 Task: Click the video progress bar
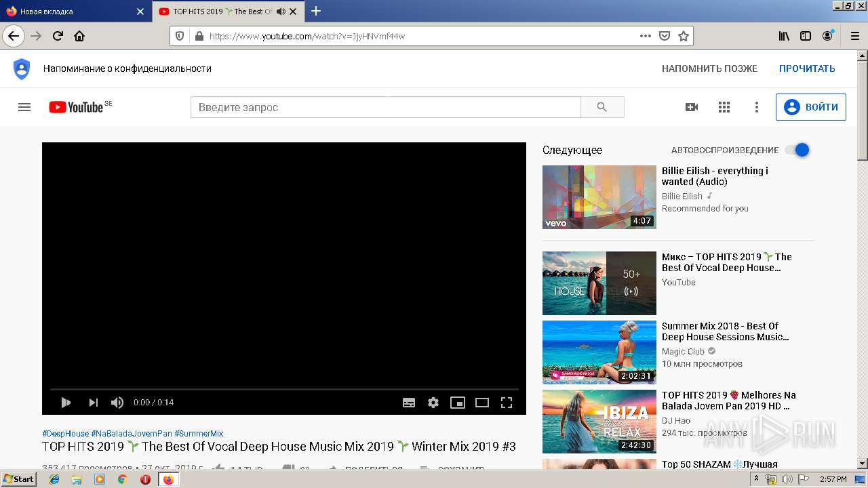pyautogui.click(x=284, y=389)
